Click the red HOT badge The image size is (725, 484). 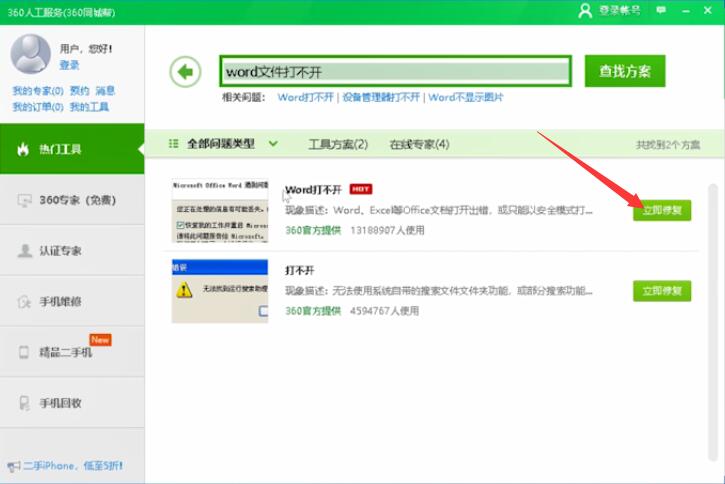361,189
